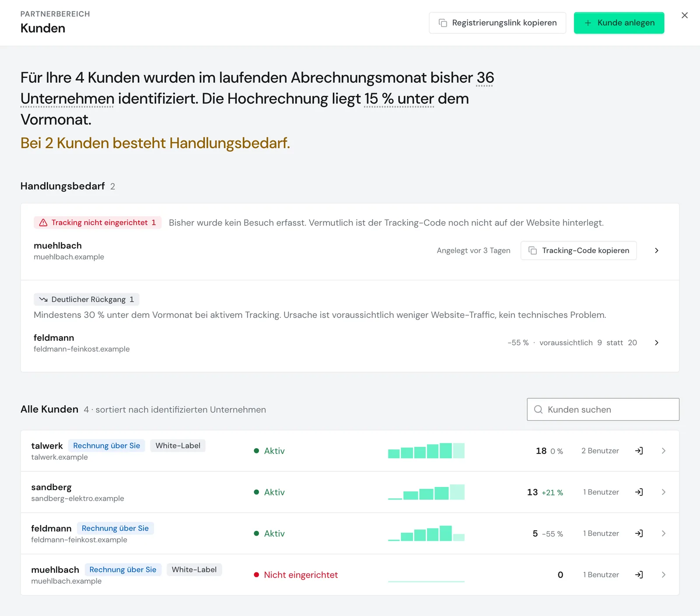Image resolution: width=700 pixels, height=616 pixels.
Task: Expand the muehlbach row chevron in Alle Kunden
Action: point(664,575)
